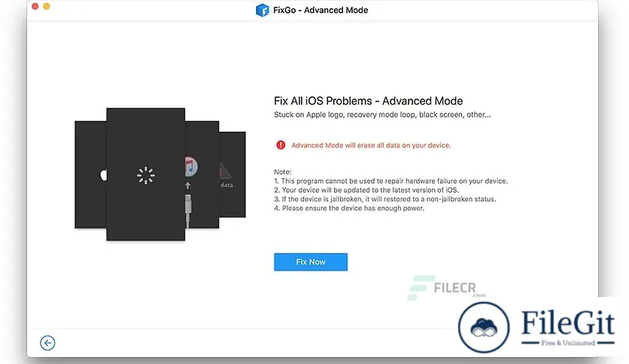Click note 1 about hardware failure
629x364 pixels.
point(390,180)
